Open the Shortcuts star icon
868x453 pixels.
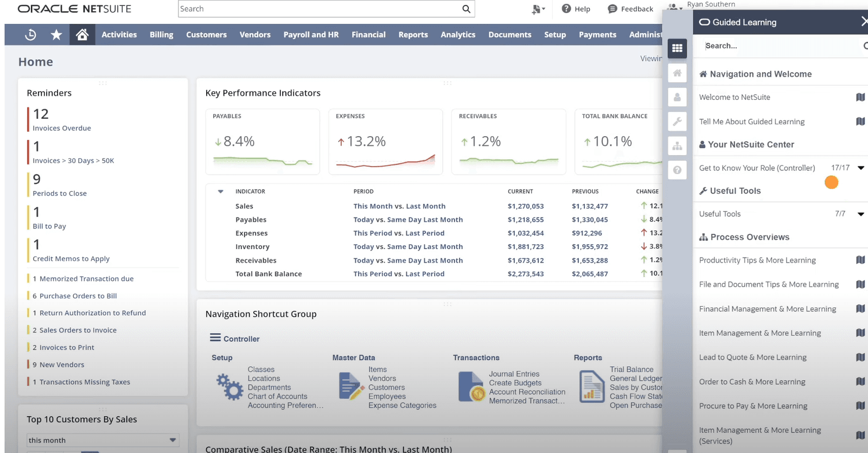[x=56, y=35]
